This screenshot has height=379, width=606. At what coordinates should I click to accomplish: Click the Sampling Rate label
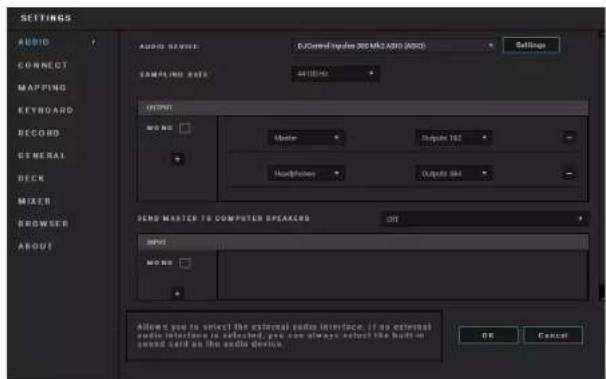[174, 75]
